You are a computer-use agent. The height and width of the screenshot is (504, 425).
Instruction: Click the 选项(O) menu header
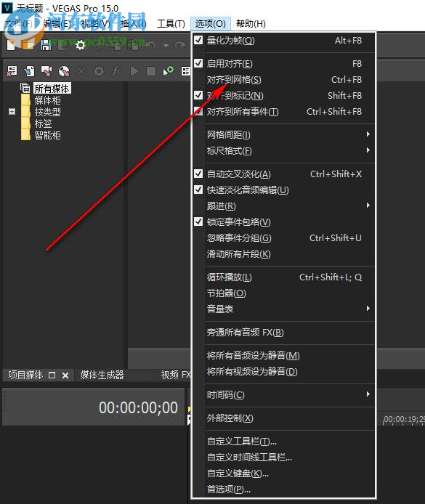210,24
